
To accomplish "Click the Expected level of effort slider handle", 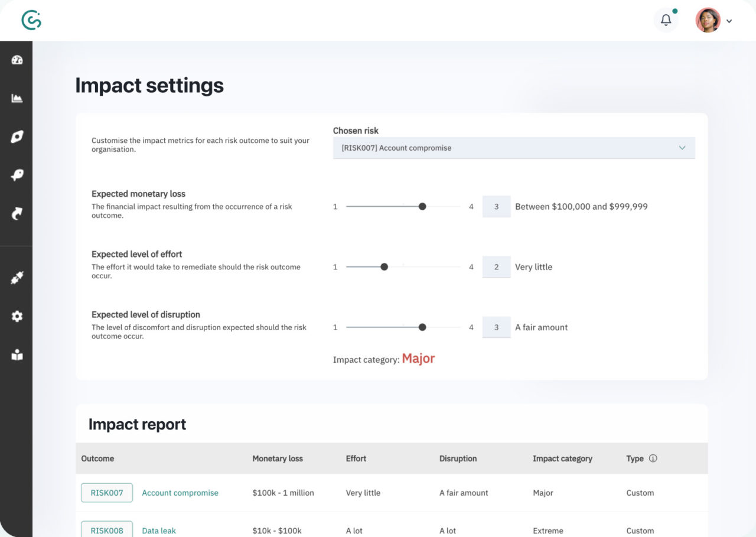I will point(384,267).
